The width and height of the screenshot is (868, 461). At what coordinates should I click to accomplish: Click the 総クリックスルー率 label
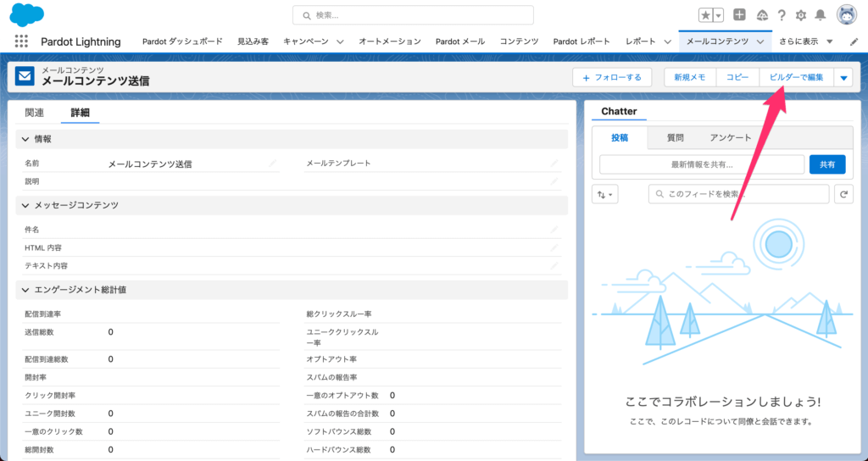(339, 314)
